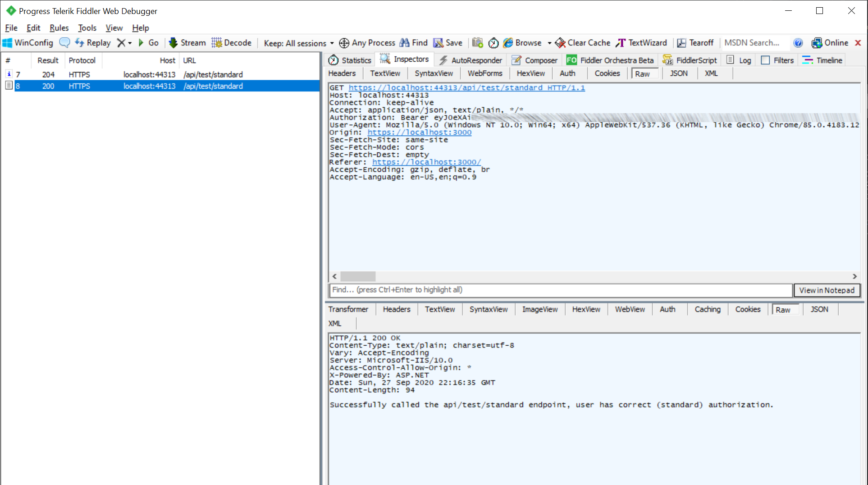Focus the MSDN Search box
The width and height of the screenshot is (868, 485).
pyautogui.click(x=755, y=43)
